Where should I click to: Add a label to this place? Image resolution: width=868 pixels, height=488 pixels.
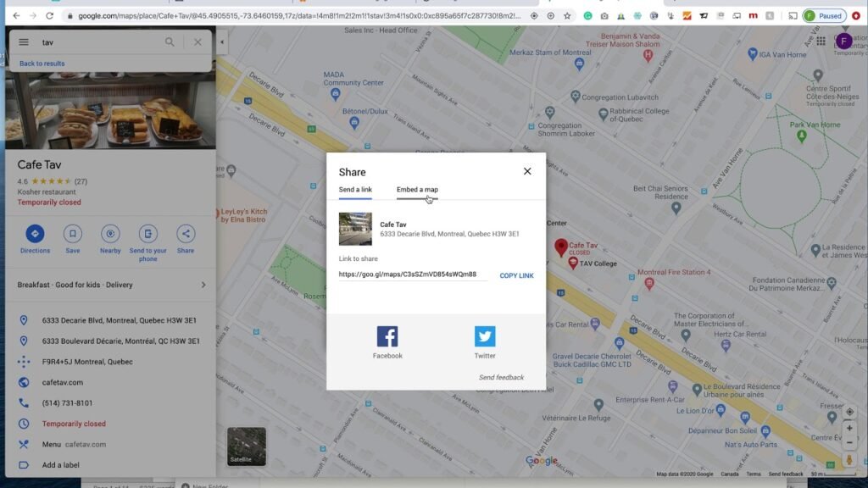point(111,465)
